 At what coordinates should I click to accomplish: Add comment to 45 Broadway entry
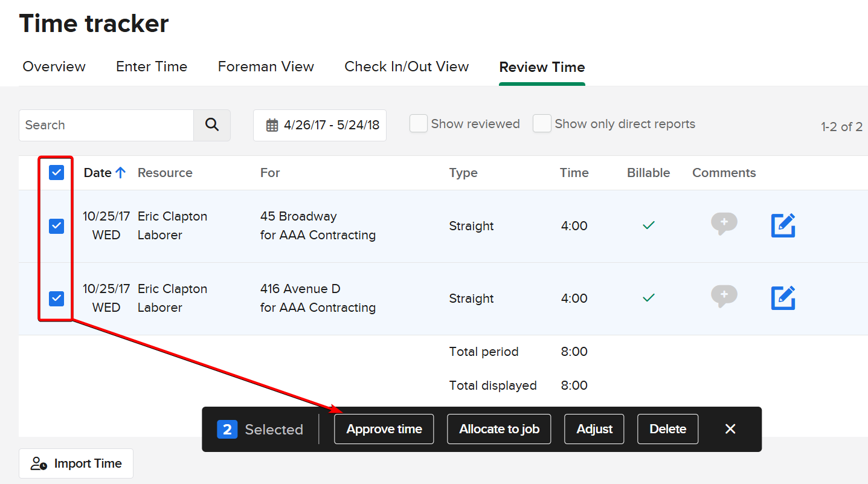[x=724, y=224]
